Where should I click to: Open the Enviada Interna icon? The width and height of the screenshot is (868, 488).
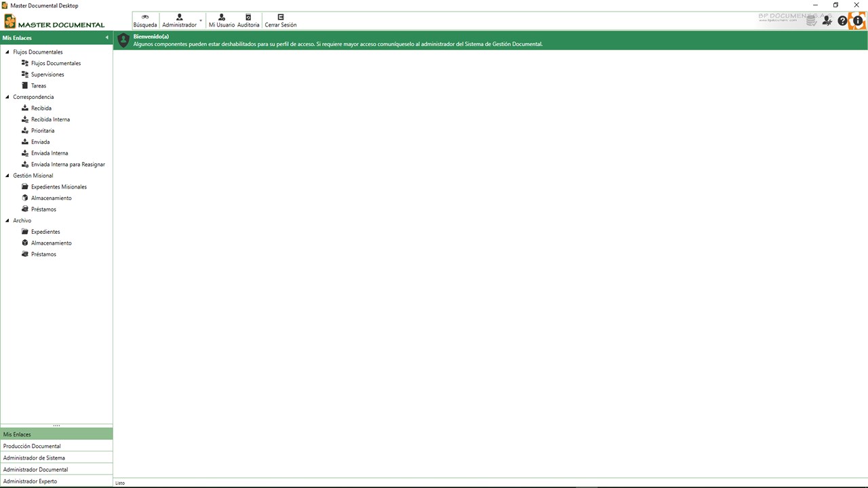(x=25, y=153)
